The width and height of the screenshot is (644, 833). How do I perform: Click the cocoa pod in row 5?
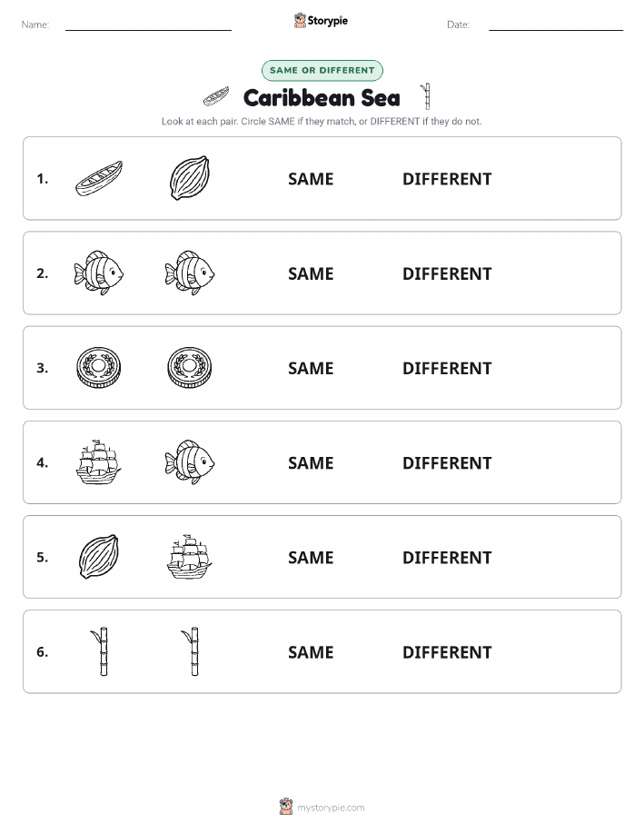99,557
